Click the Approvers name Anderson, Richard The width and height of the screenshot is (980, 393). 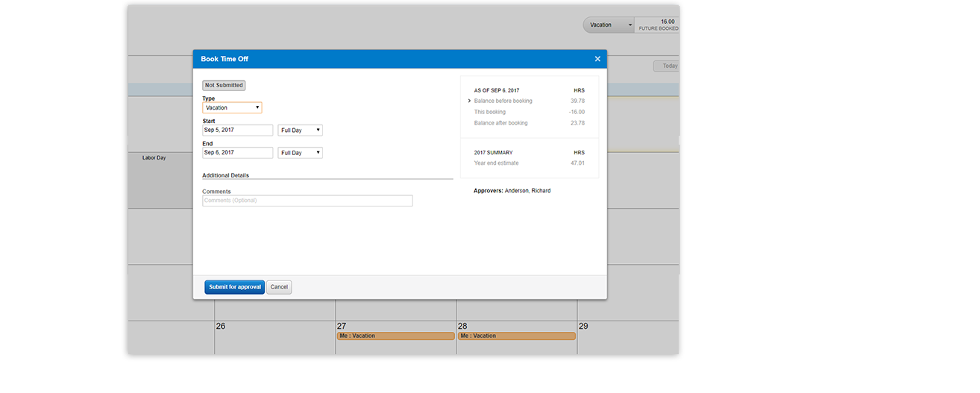pos(527,191)
